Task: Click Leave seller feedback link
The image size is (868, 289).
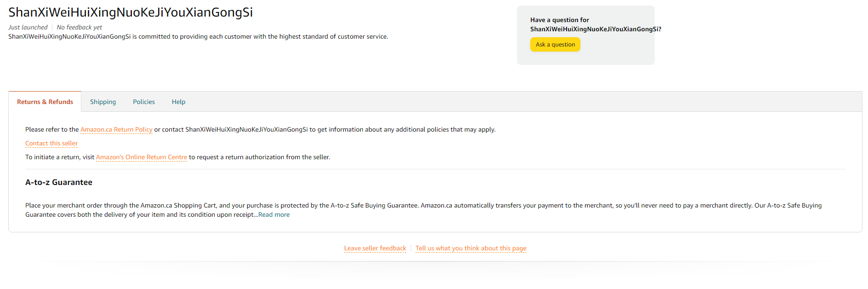Action: tap(375, 249)
